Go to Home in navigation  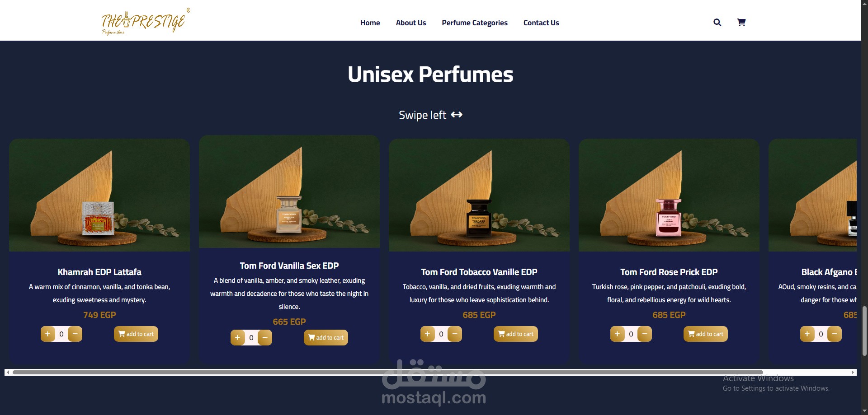370,23
